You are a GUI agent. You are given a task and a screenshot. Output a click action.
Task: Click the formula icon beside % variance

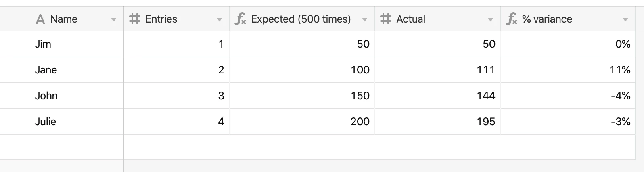pyautogui.click(x=512, y=19)
